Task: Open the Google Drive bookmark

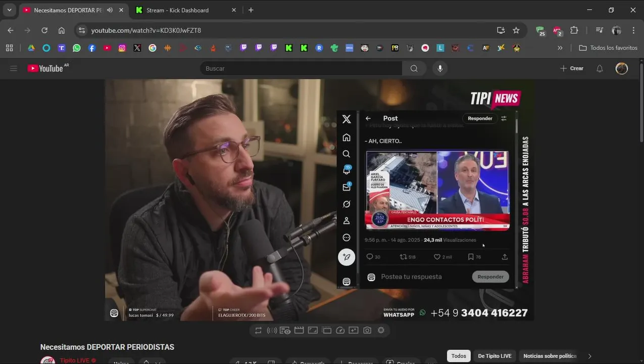Action: click(x=31, y=48)
